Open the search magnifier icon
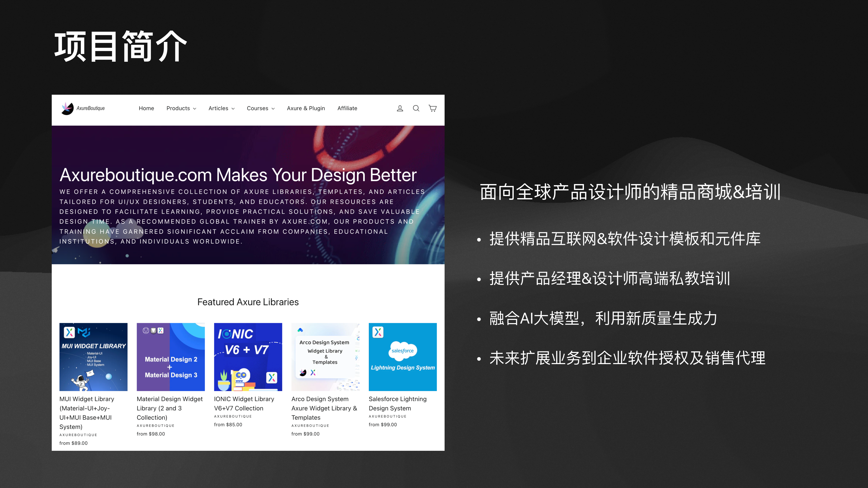This screenshot has width=868, height=488. tap(416, 108)
